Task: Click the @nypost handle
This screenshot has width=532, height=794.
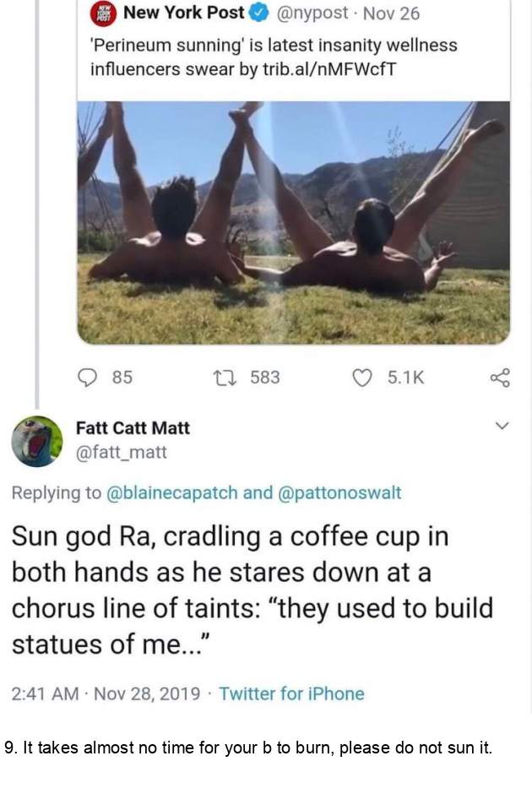Action: pos(312,13)
